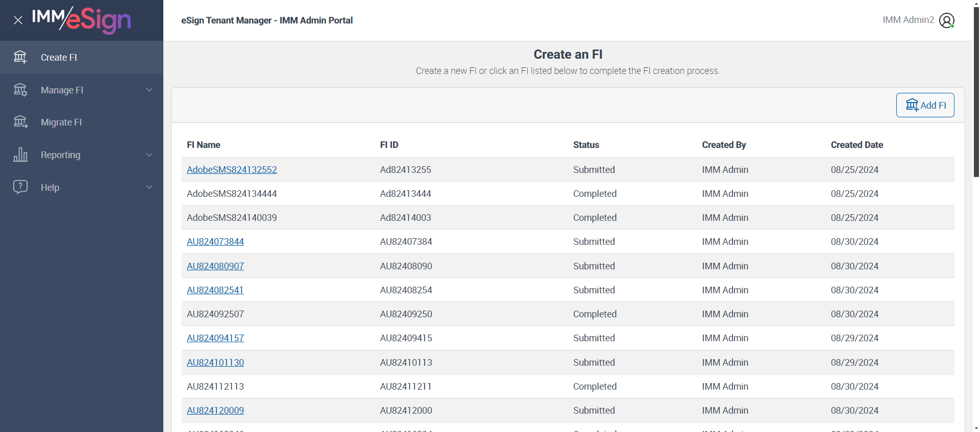The width and height of the screenshot is (980, 432).
Task: Click FI ID AU82409250
Action: click(x=406, y=314)
